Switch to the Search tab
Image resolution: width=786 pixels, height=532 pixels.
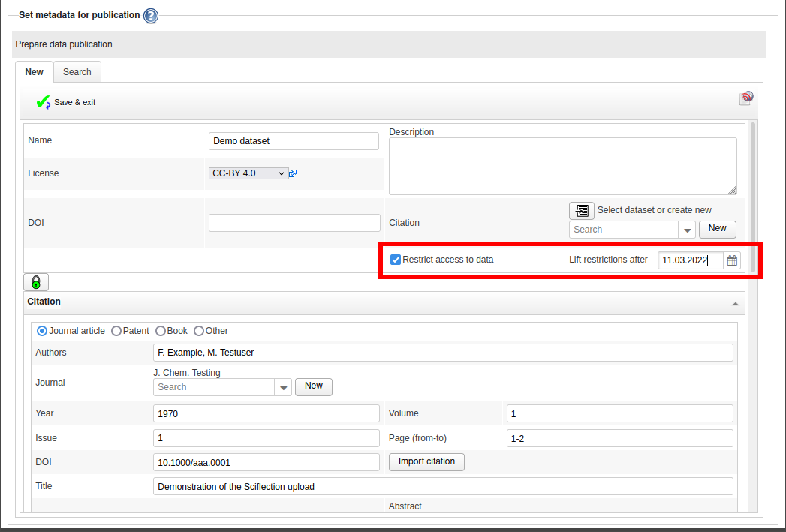tap(77, 72)
